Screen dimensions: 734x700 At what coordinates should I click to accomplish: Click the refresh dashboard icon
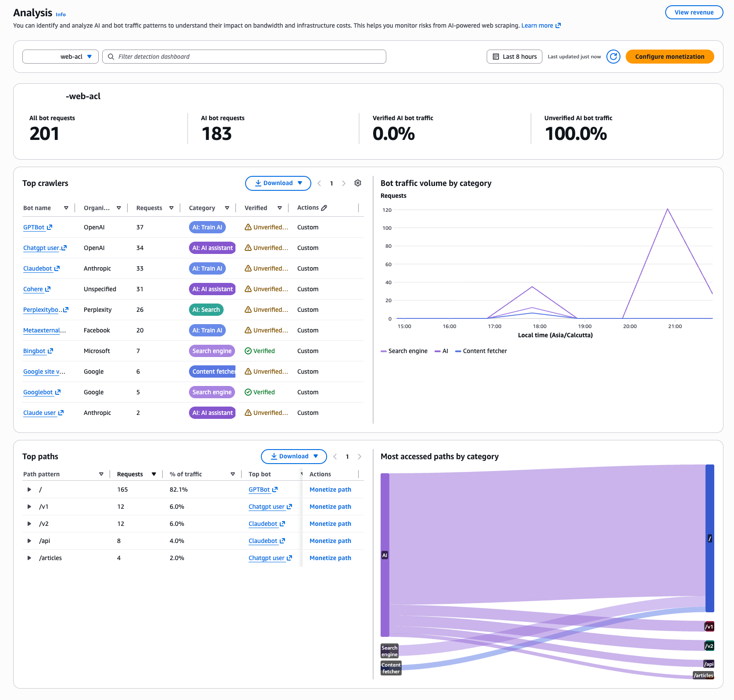[613, 57]
